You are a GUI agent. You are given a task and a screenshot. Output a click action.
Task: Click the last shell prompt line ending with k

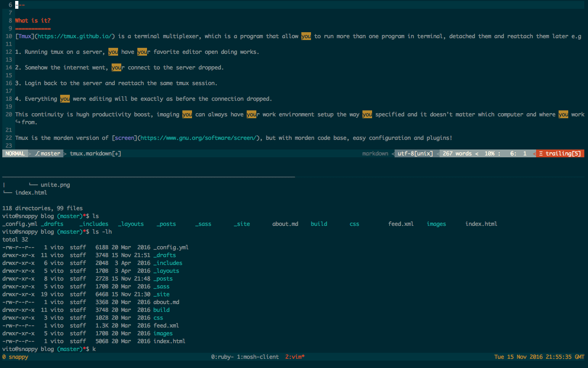[49, 349]
